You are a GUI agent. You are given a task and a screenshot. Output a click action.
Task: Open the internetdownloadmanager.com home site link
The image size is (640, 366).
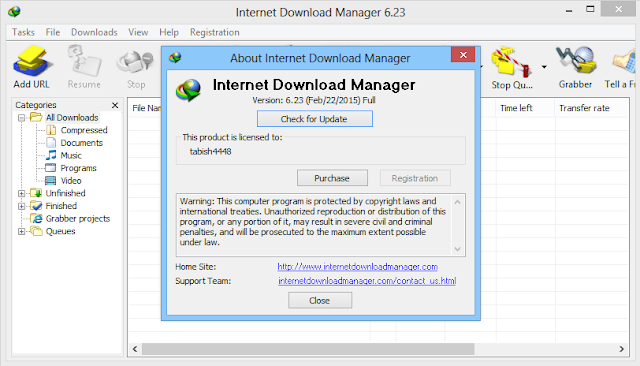pyautogui.click(x=358, y=267)
